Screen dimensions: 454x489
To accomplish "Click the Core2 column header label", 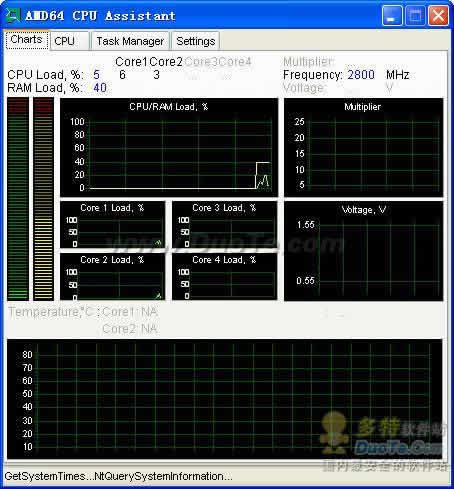I will tap(166, 62).
